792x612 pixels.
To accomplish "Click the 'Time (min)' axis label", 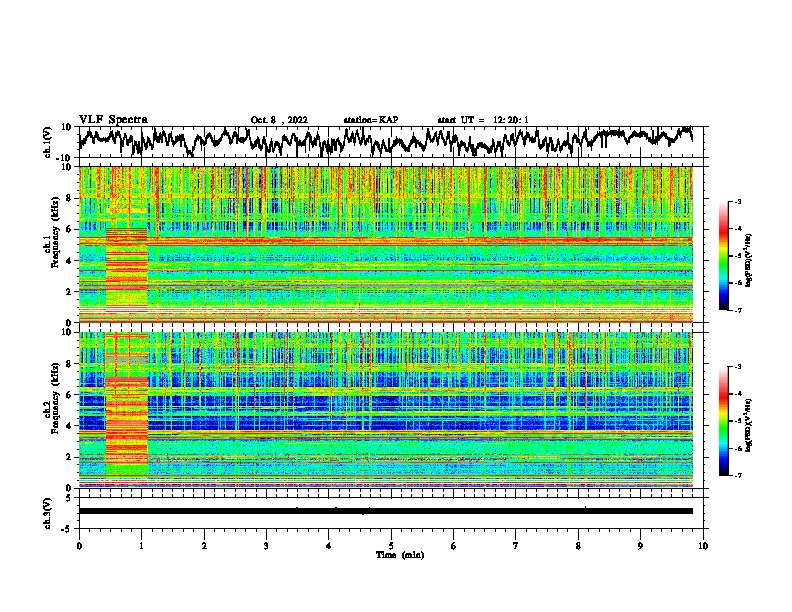I will tap(400, 555).
